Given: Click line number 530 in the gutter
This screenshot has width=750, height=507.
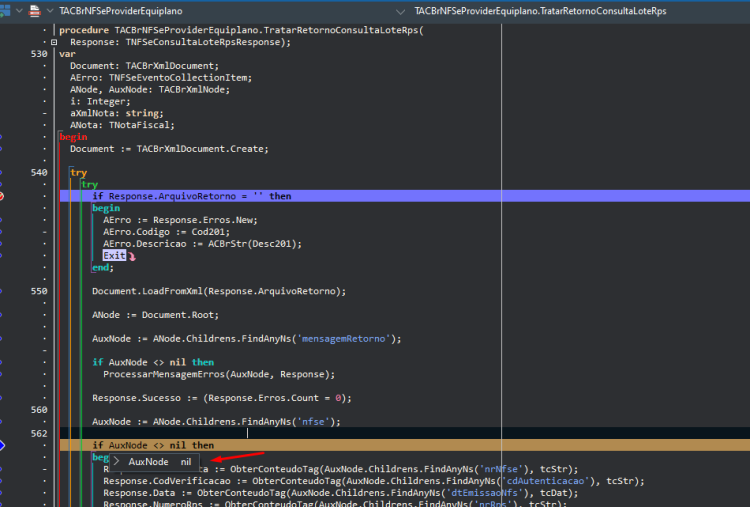Looking at the screenshot, I should click(x=39, y=54).
